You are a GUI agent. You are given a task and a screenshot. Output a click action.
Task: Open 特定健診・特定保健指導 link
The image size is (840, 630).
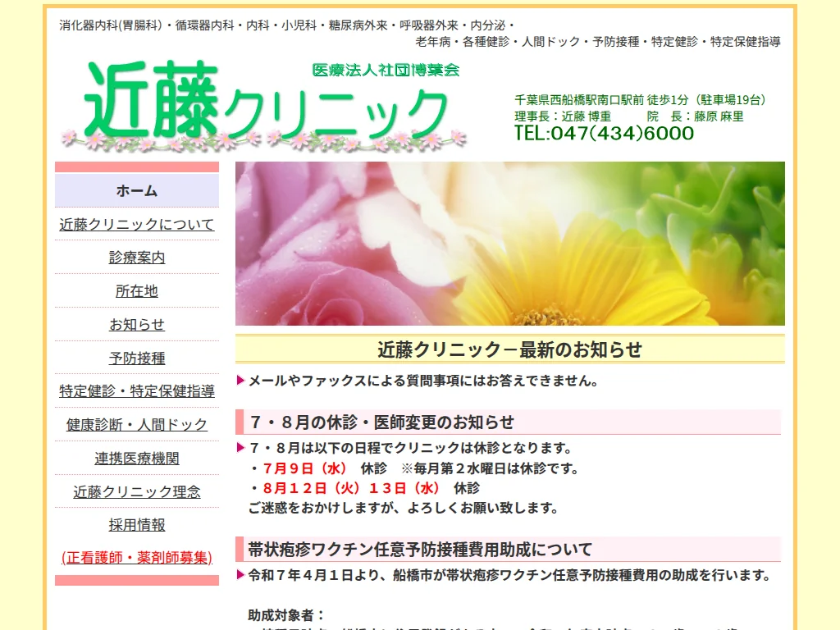pyautogui.click(x=137, y=391)
